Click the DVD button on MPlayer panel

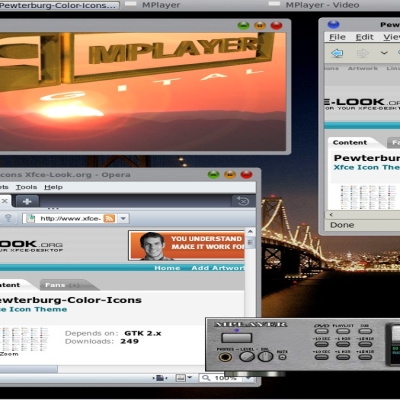pyautogui.click(x=321, y=331)
